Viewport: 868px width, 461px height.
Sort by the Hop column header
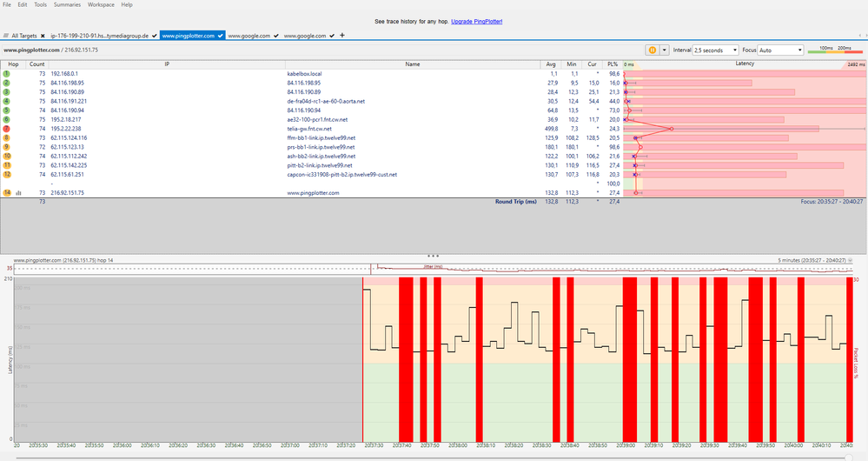coord(13,64)
